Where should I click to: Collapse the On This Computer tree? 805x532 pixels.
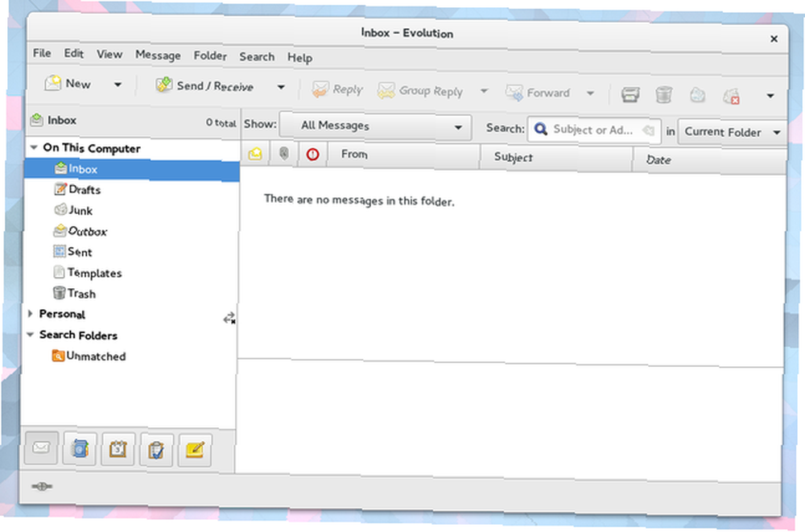click(x=34, y=148)
